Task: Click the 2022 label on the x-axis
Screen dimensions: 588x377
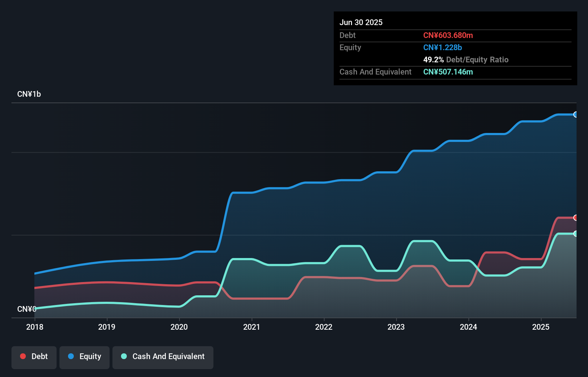Action: pyautogui.click(x=324, y=327)
